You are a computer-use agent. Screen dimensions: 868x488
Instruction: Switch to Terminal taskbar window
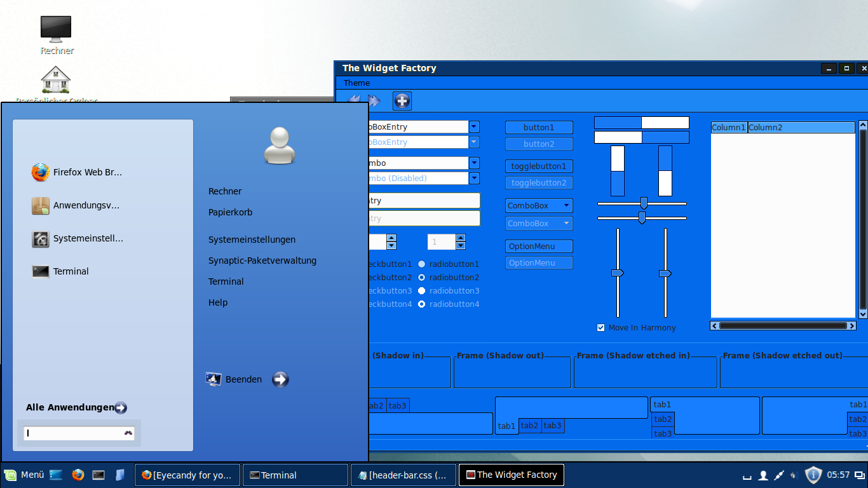pos(295,475)
